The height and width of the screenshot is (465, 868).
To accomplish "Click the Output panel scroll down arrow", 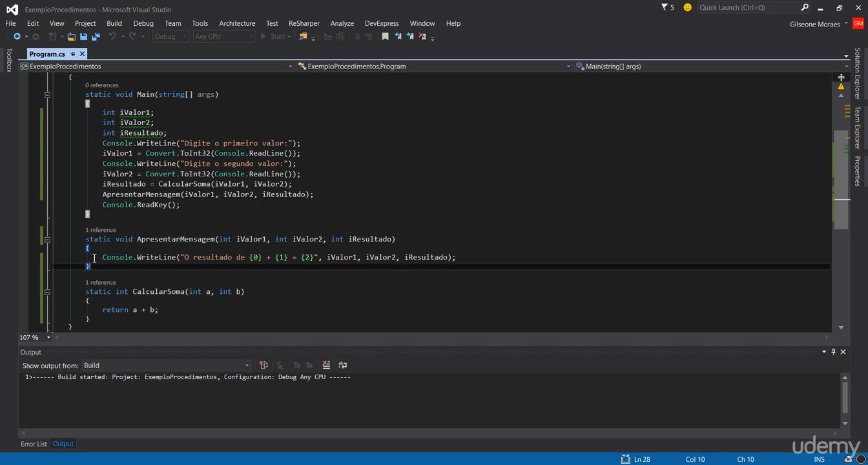I will [845, 424].
